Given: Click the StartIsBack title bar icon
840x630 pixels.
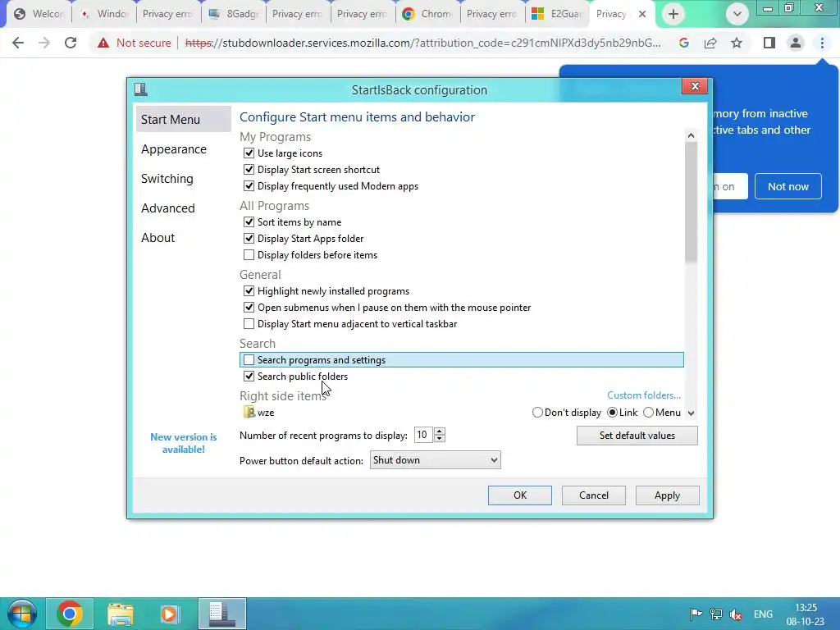Looking at the screenshot, I should click(x=141, y=89).
